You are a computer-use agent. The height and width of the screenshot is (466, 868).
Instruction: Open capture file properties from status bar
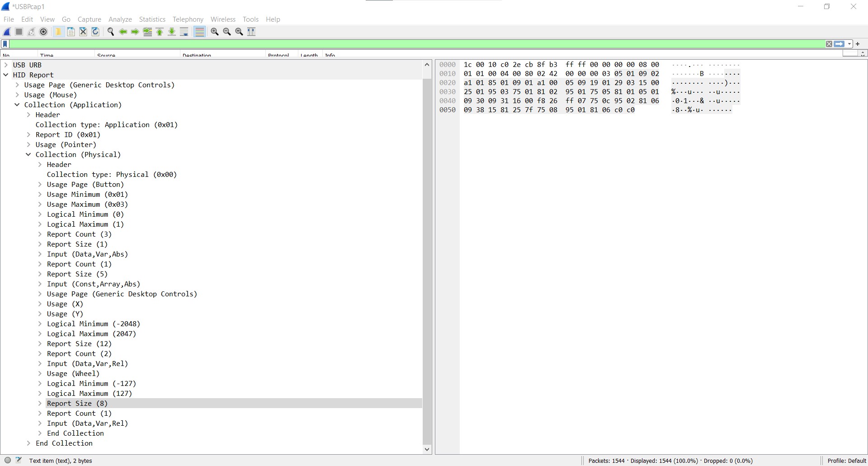19,461
